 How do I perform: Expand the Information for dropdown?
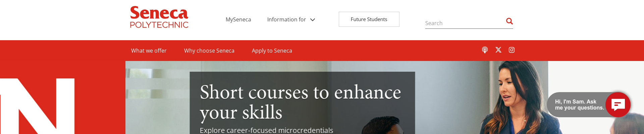(x=286, y=19)
